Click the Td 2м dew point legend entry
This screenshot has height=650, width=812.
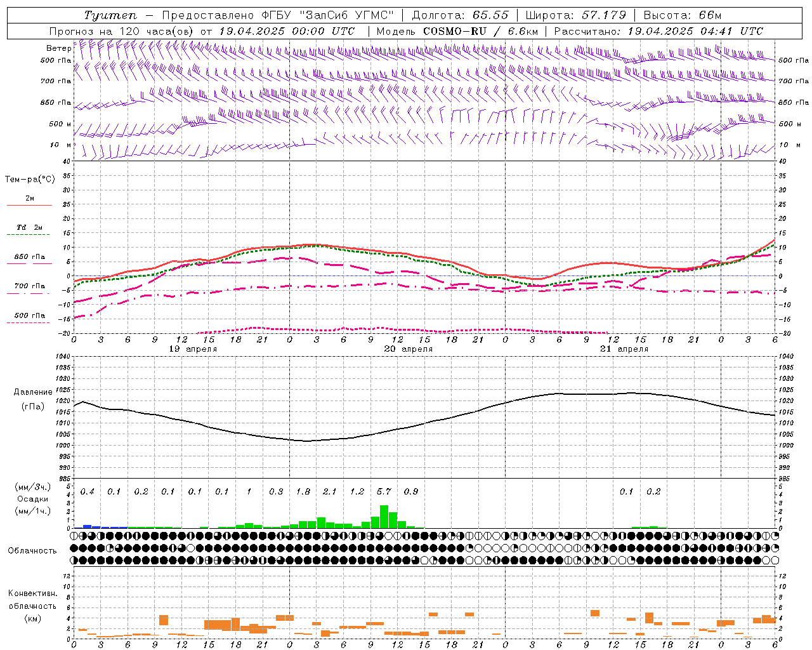(x=29, y=227)
